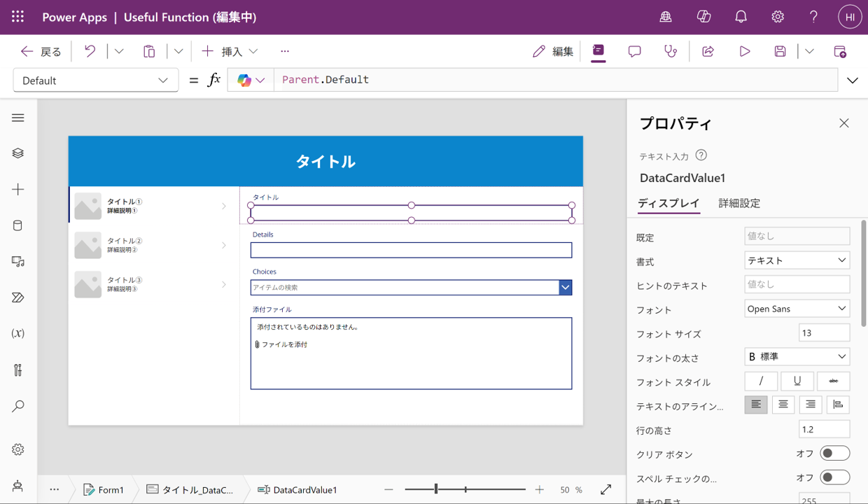Expand the paste options arrow
Screen dimensions: 868x504
(178, 51)
